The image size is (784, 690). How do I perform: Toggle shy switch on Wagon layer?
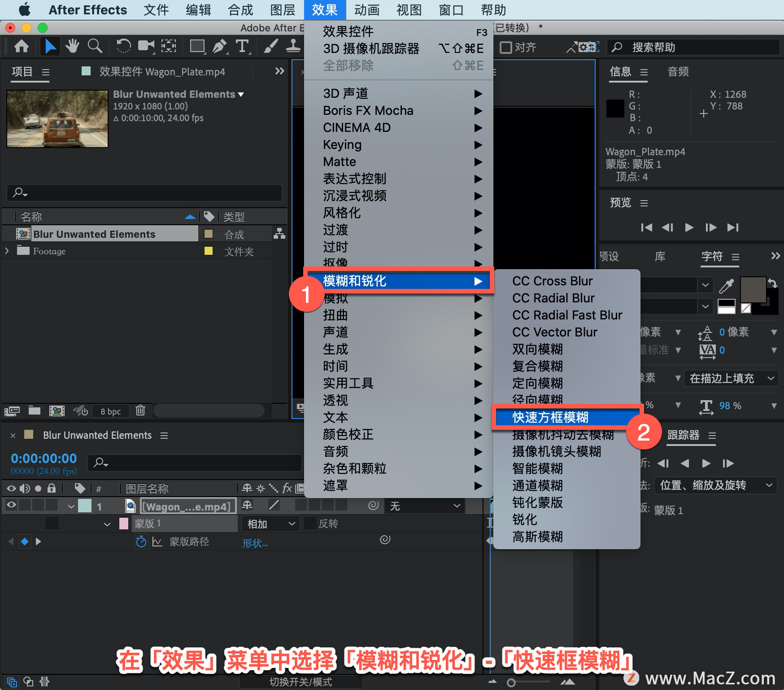pyautogui.click(x=247, y=506)
